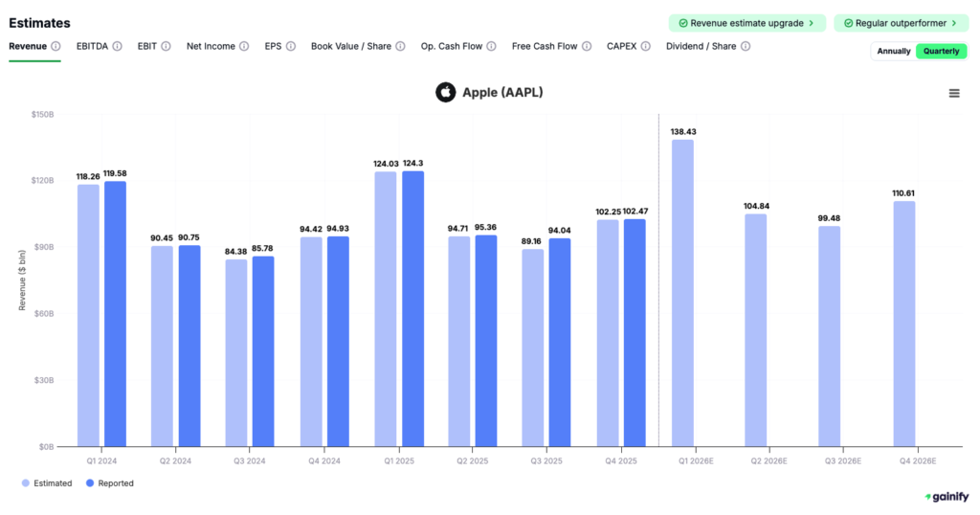The height and width of the screenshot is (515, 980).
Task: Switch to Free Cash Flow tab
Action: 545,46
